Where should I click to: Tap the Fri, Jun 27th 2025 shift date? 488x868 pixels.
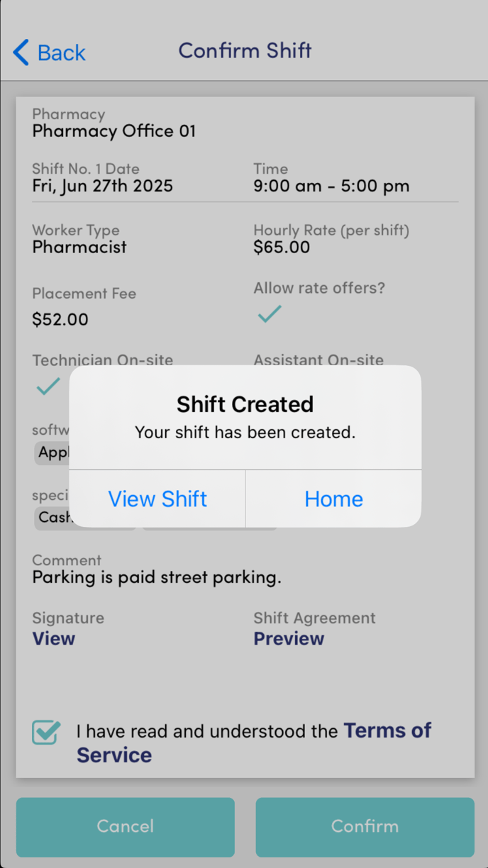pyautogui.click(x=102, y=187)
